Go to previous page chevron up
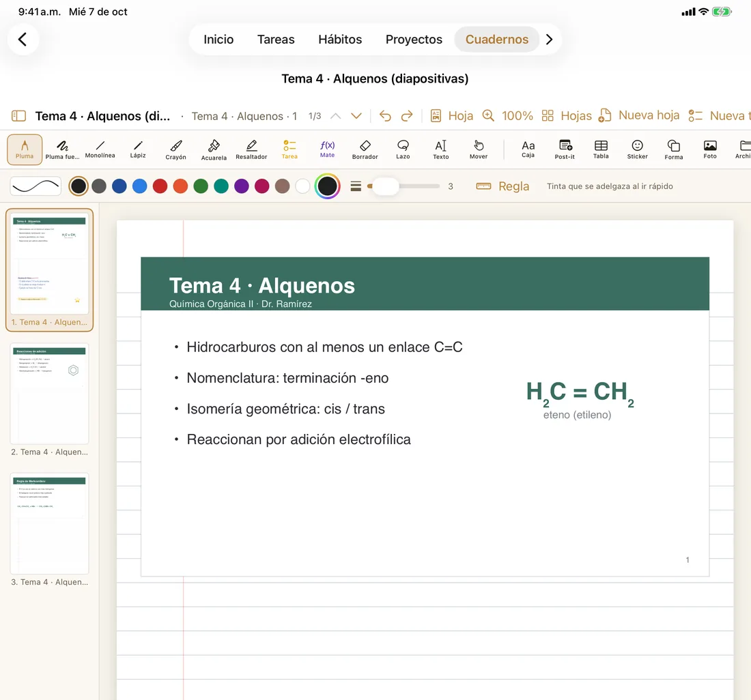751x700 pixels. pos(336,116)
